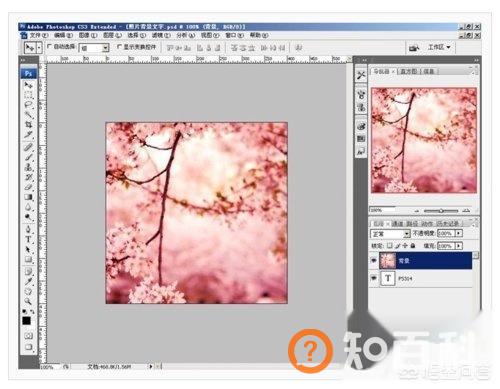Image resolution: width=500 pixels, height=389 pixels.
Task: Open the 文件 menu
Action: pyautogui.click(x=39, y=35)
